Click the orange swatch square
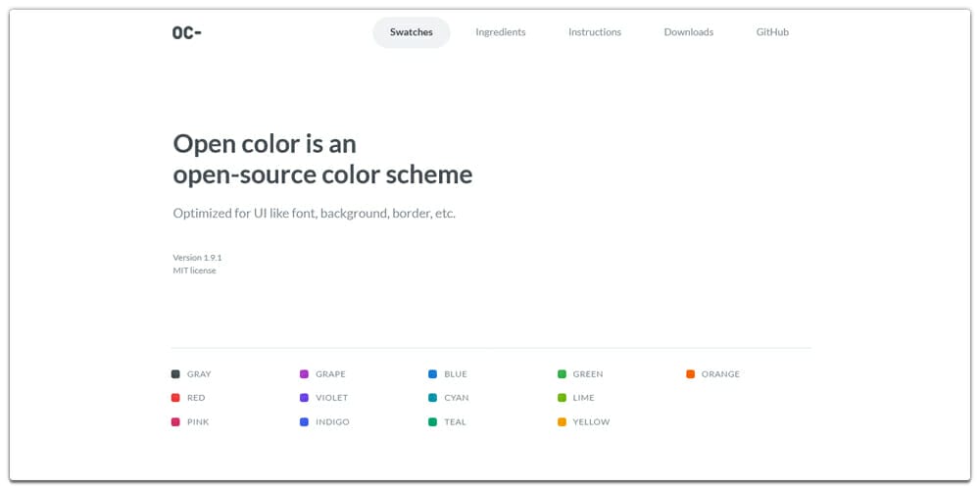The image size is (980, 490). [x=691, y=374]
